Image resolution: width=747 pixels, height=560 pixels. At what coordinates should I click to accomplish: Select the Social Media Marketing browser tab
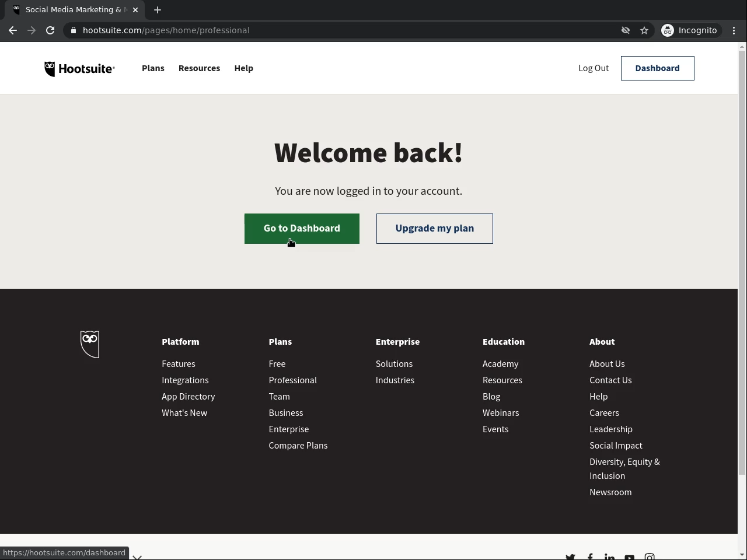coord(76,10)
